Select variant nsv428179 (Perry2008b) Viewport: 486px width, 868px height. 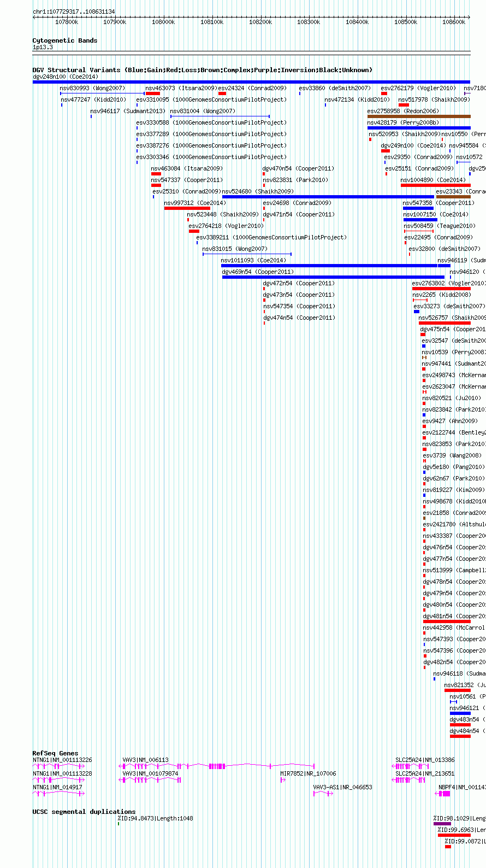[403, 122]
